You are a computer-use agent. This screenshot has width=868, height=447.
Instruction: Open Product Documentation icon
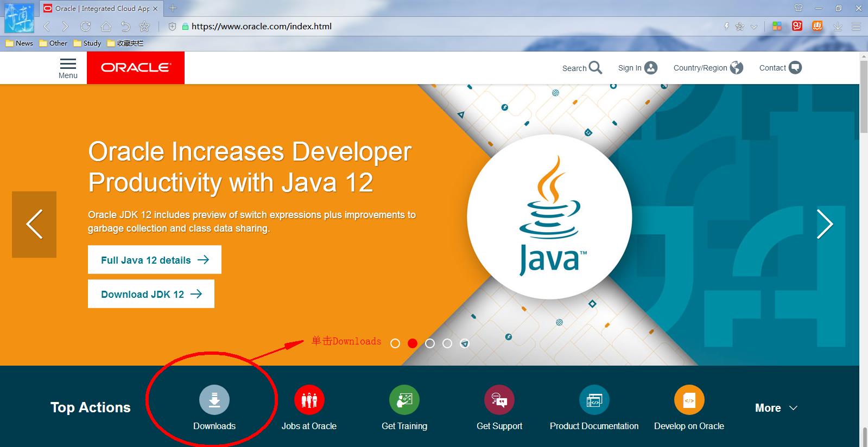tap(594, 400)
